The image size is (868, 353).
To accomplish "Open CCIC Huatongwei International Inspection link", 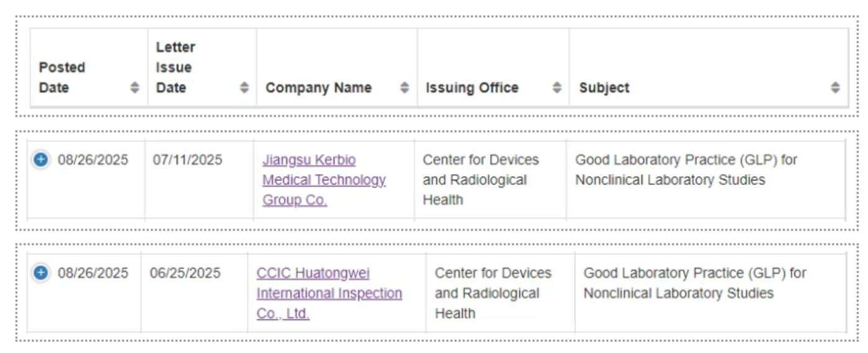I will pyautogui.click(x=329, y=293).
